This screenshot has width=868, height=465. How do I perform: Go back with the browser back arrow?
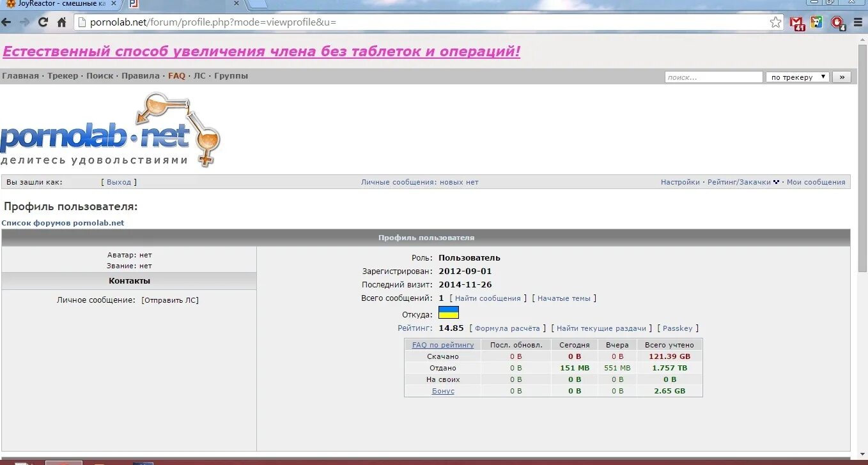[7, 22]
